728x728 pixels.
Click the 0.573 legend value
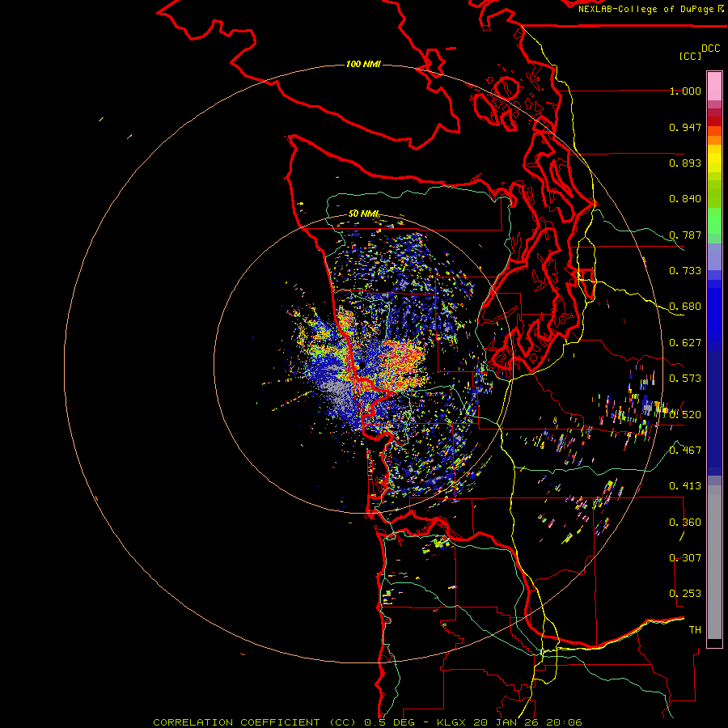click(x=685, y=379)
